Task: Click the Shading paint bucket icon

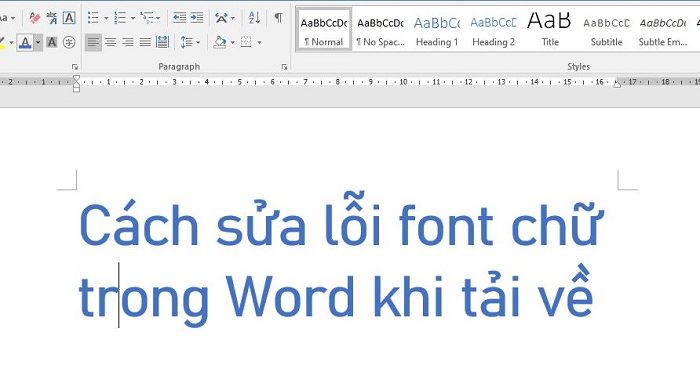Action: (x=220, y=42)
